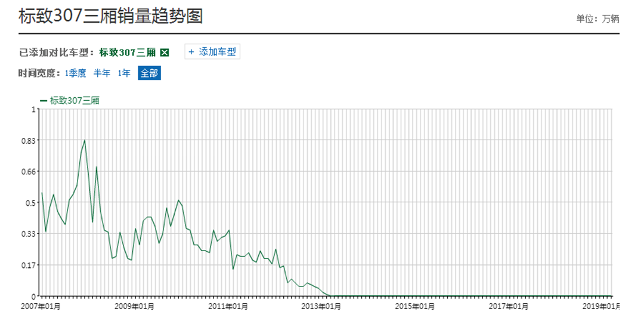644x324 pixels.
Task: Click the 单位：万辆 unit label
Action: click(x=597, y=18)
